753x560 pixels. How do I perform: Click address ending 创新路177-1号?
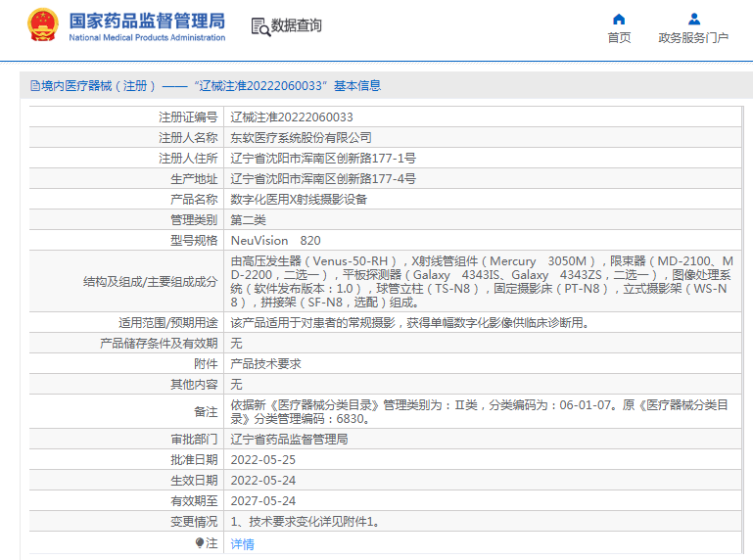pyautogui.click(x=323, y=159)
